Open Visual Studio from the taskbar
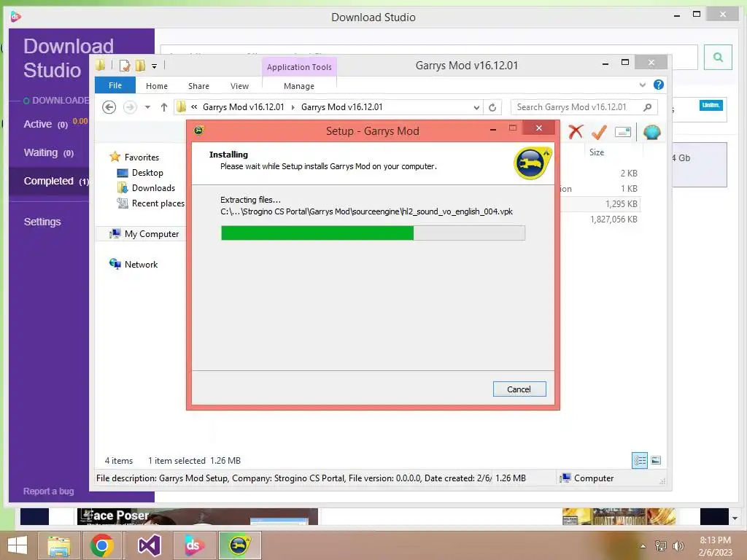 click(149, 545)
